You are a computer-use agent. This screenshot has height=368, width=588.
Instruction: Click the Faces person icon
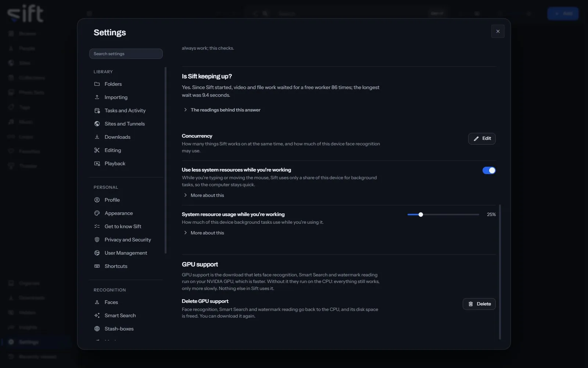click(x=97, y=302)
